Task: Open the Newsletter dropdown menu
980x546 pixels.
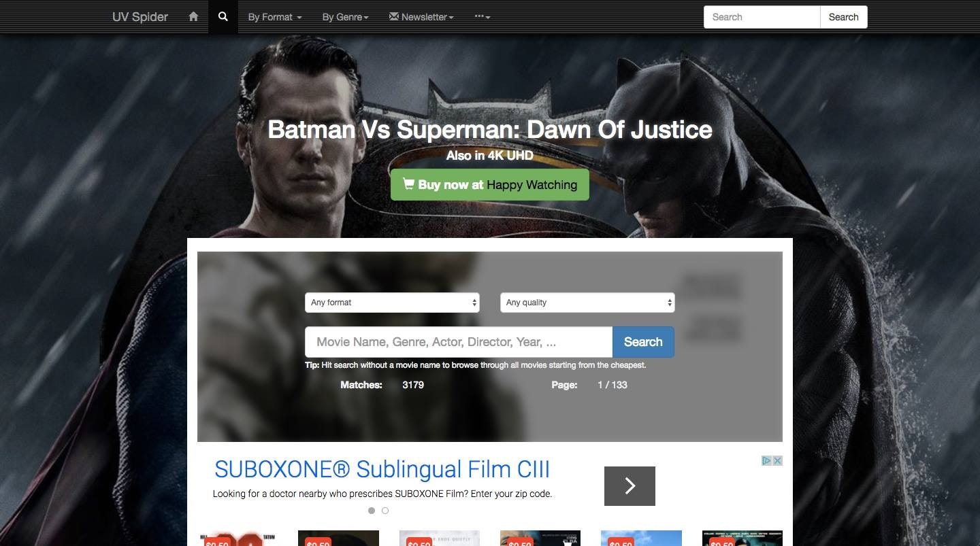Action: (x=421, y=17)
